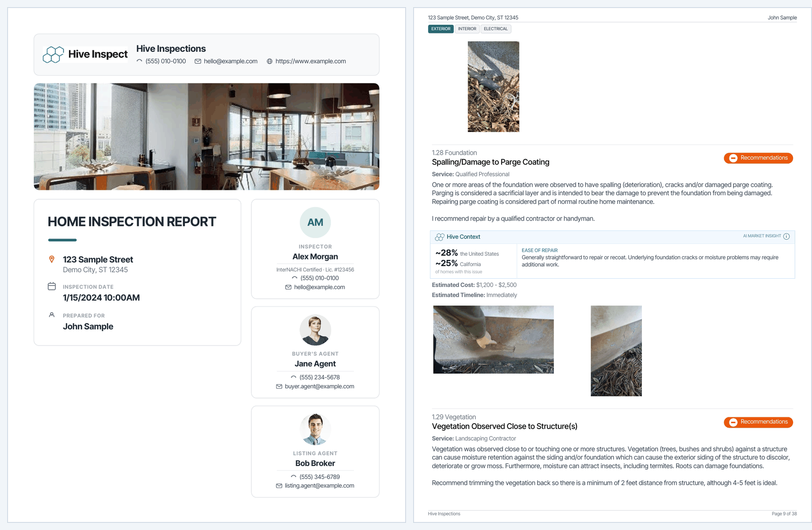812x530 pixels.
Task: Click the globe icon beside the website URL
Action: pyautogui.click(x=269, y=61)
